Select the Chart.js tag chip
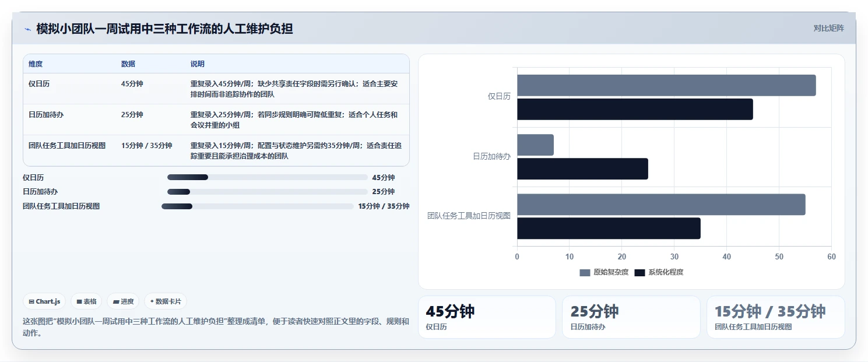The height and width of the screenshot is (362, 868). (x=44, y=301)
